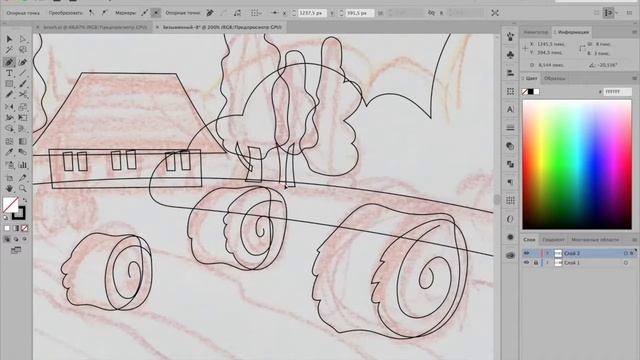Swap fill and stroke arrows in toolbox
The height and width of the screenshot is (360, 640).
coord(24,200)
